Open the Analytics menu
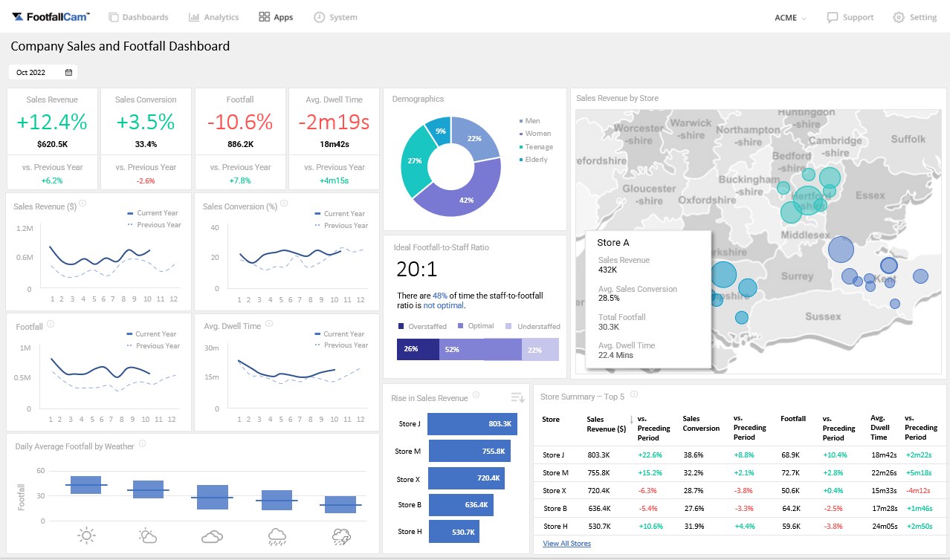The image size is (950, 560). coord(213,17)
